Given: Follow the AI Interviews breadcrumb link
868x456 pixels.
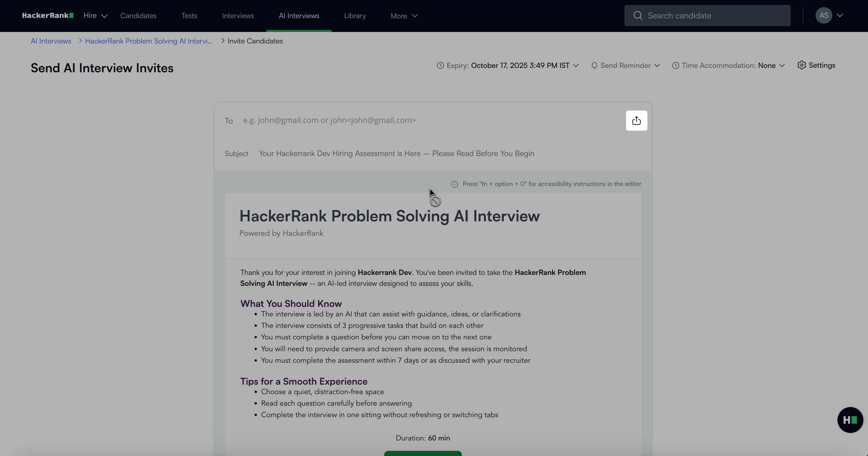Looking at the screenshot, I should point(51,41).
